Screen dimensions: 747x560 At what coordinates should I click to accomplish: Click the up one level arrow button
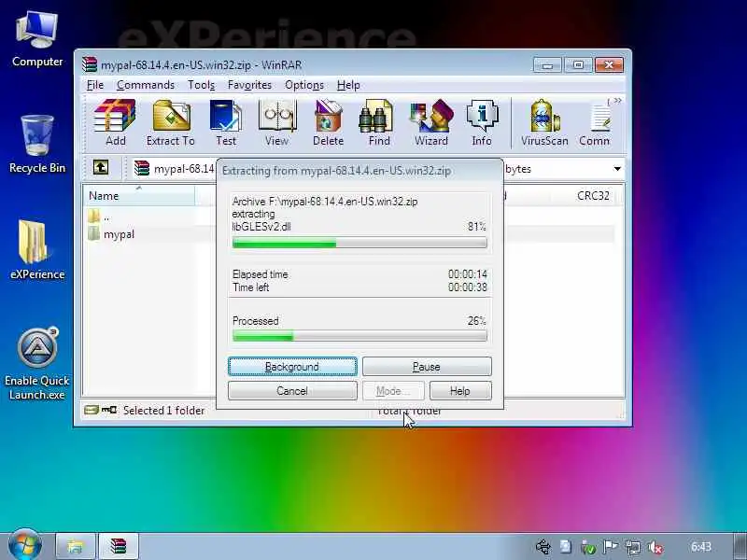coord(101,168)
